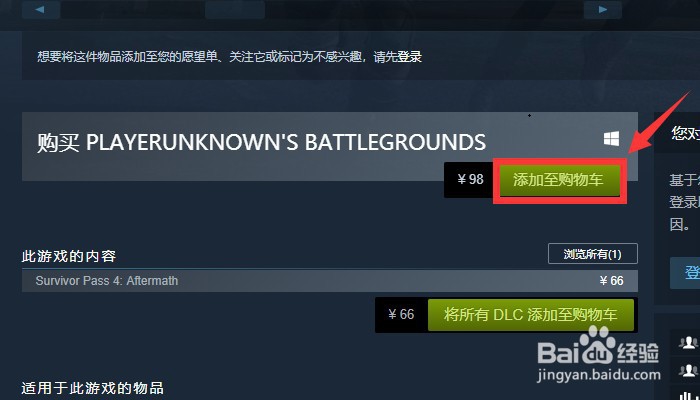Open the Survivor Pass 4: Aftermath DLC row
The width and height of the screenshot is (700, 400).
click(x=329, y=281)
